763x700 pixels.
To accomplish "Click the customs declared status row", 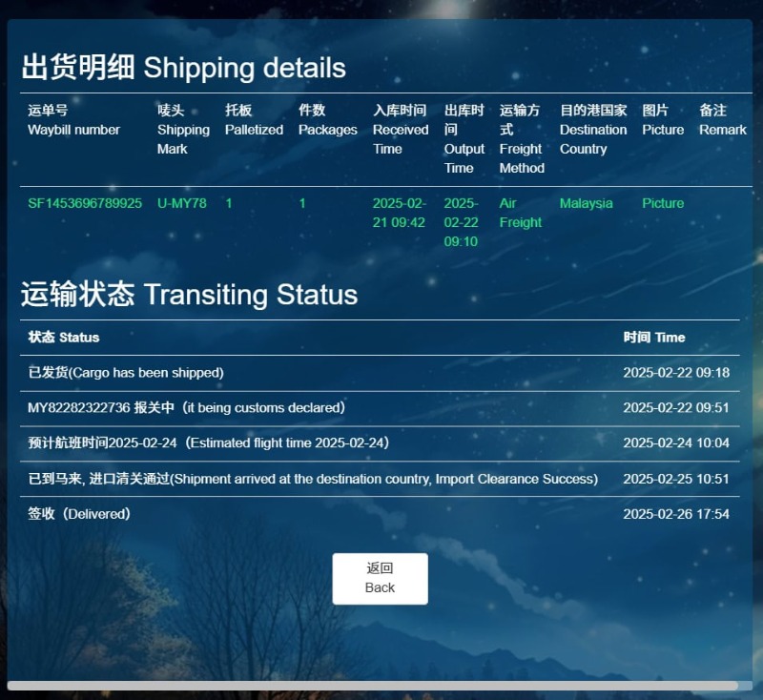I will click(186, 408).
